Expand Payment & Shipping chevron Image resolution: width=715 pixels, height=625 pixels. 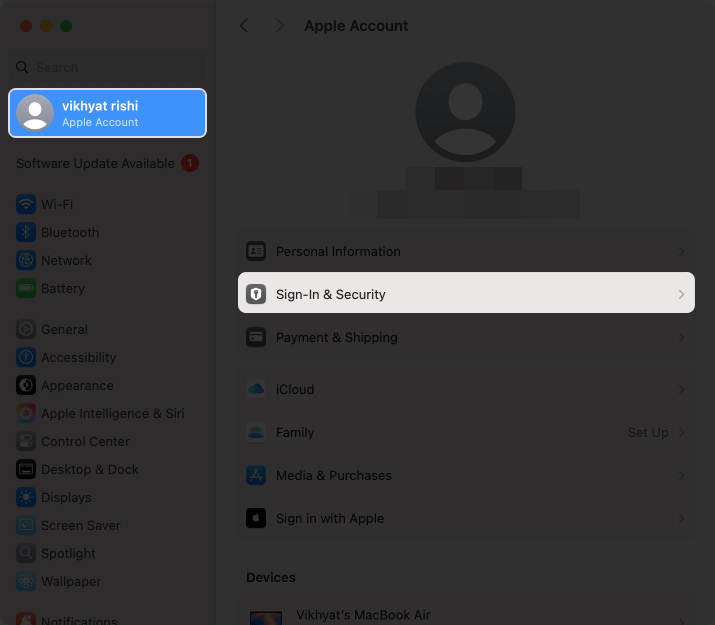681,337
